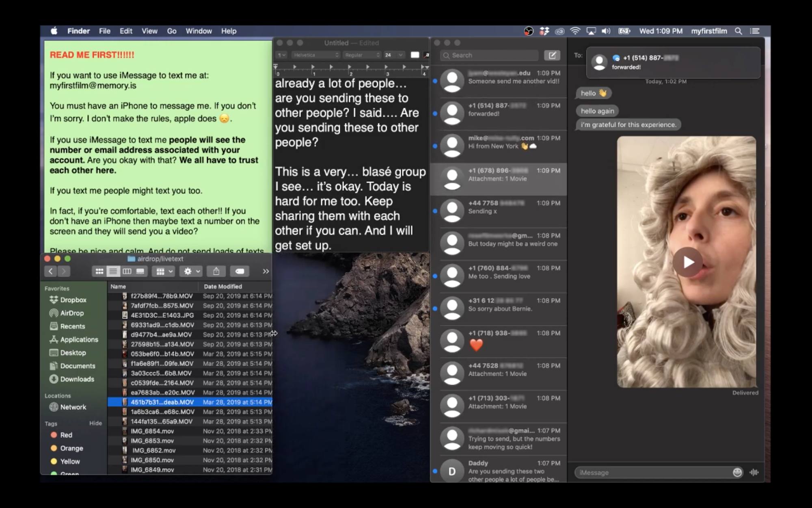Click the Dropbox menu bar icon
The height and width of the screenshot is (508, 812).
pyautogui.click(x=544, y=31)
